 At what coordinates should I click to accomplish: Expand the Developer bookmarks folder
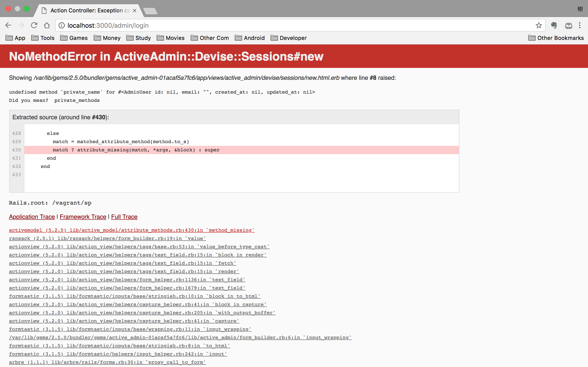pyautogui.click(x=288, y=38)
